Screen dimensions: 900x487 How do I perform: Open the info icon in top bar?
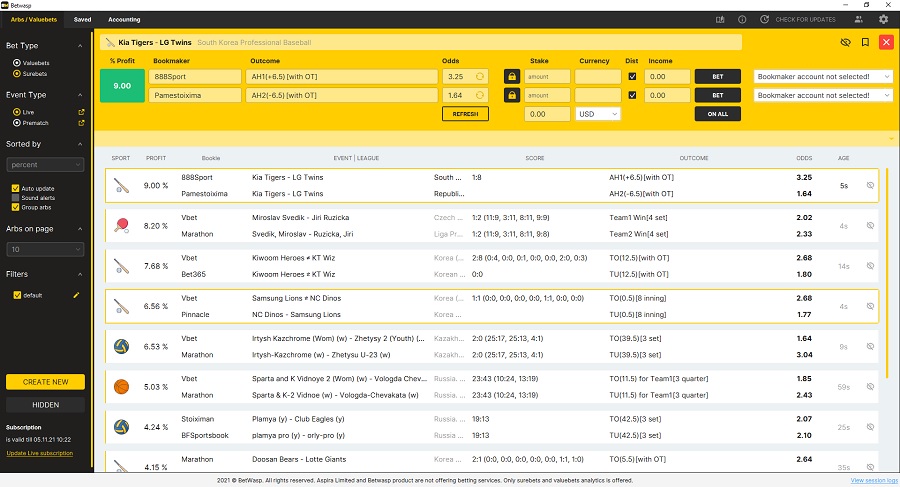(x=742, y=20)
